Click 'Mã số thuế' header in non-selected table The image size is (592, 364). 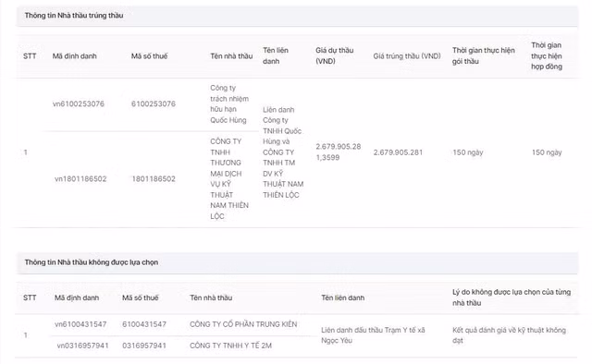pyautogui.click(x=140, y=297)
